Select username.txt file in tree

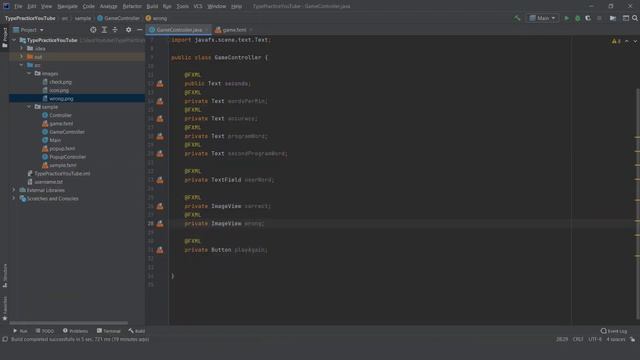[x=48, y=182]
